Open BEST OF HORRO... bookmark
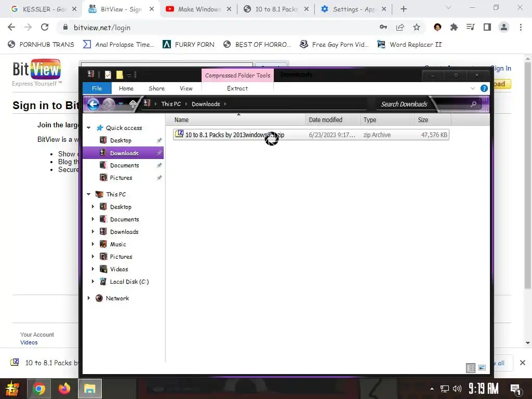Screen dimensions: 532x399 pos(257,45)
